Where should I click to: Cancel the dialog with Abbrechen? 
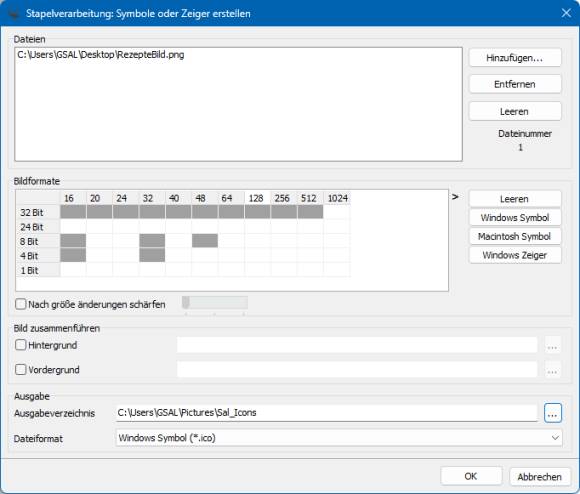[540, 477]
